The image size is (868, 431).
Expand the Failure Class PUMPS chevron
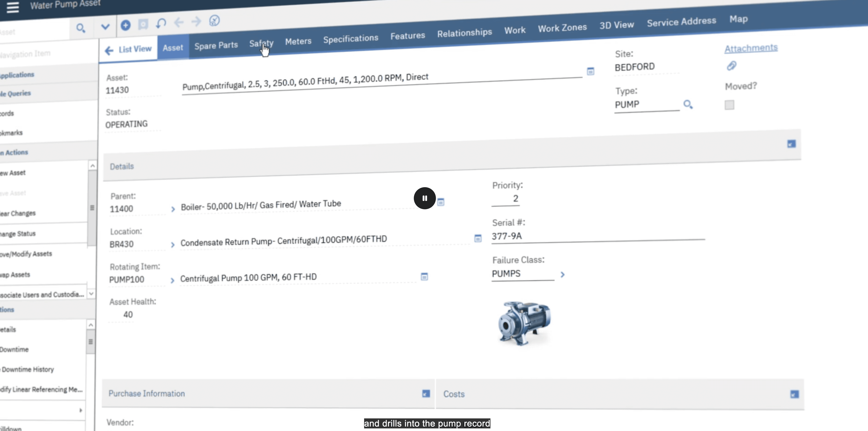pos(562,275)
